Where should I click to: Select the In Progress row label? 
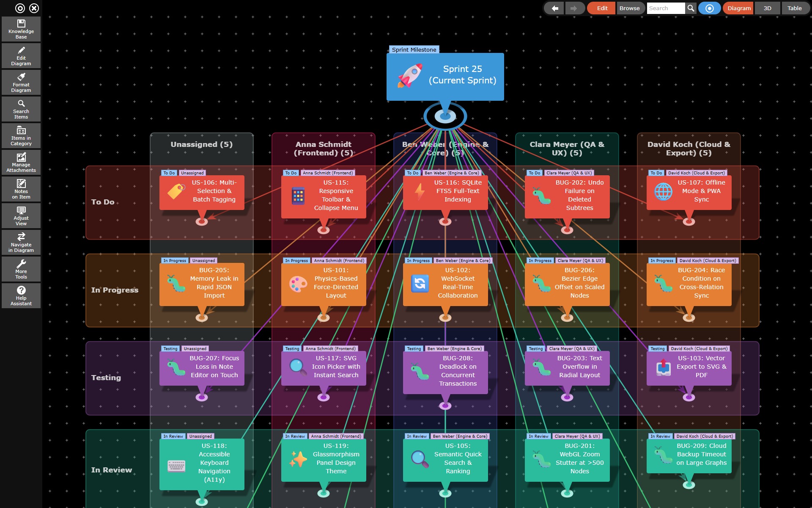[x=115, y=290]
